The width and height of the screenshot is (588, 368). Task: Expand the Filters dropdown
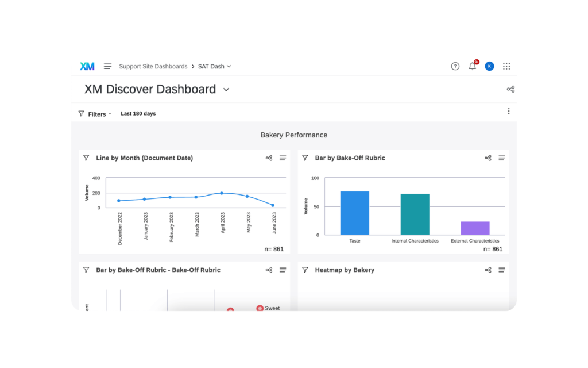coord(96,114)
